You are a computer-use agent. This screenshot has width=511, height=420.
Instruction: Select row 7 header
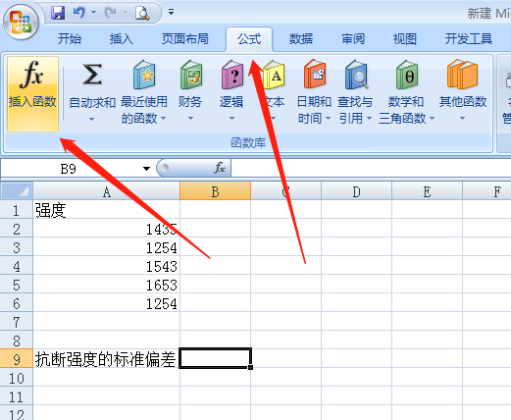pyautogui.click(x=17, y=322)
